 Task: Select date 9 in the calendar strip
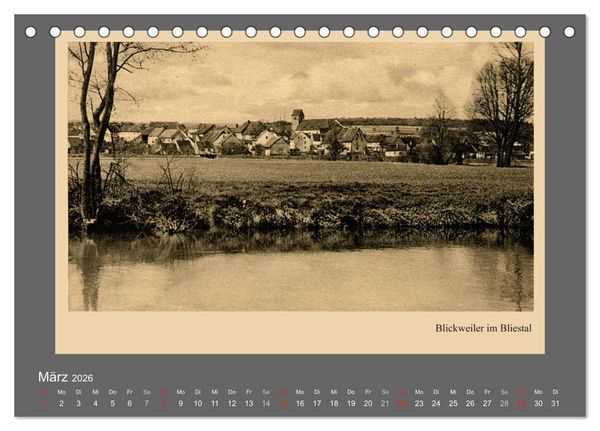(181, 403)
